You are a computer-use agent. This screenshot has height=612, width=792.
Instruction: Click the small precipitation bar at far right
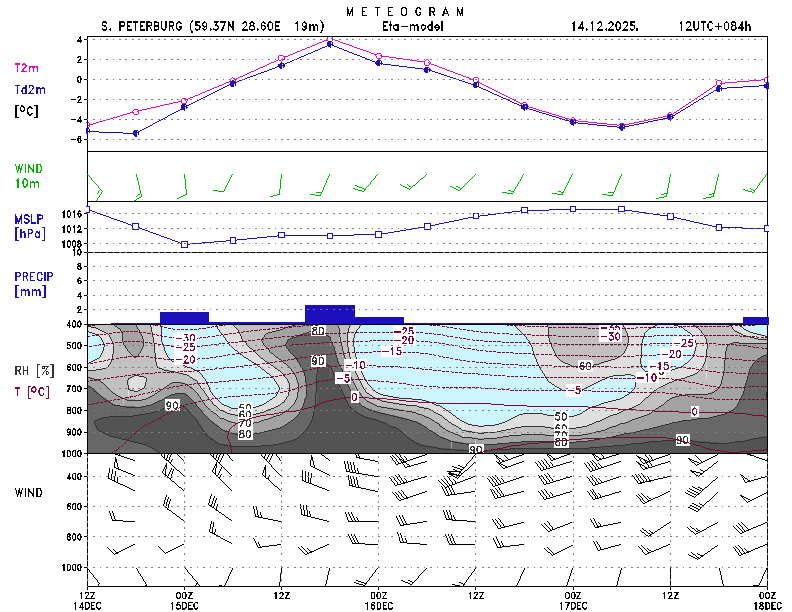[x=756, y=320]
